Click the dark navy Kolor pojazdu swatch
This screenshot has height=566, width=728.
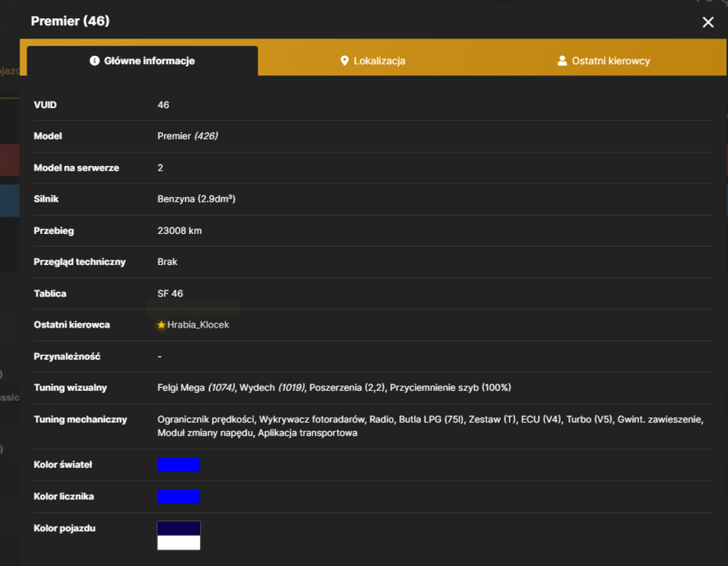179,528
